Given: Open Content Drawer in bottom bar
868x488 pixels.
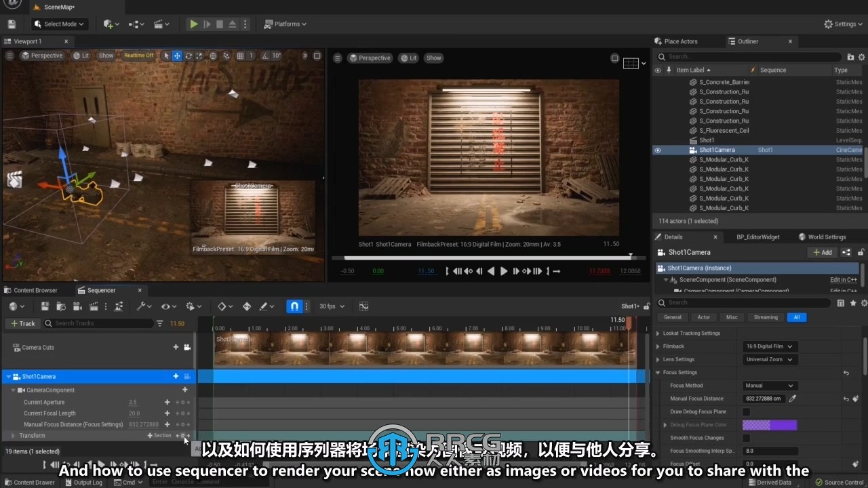Looking at the screenshot, I should [29, 483].
